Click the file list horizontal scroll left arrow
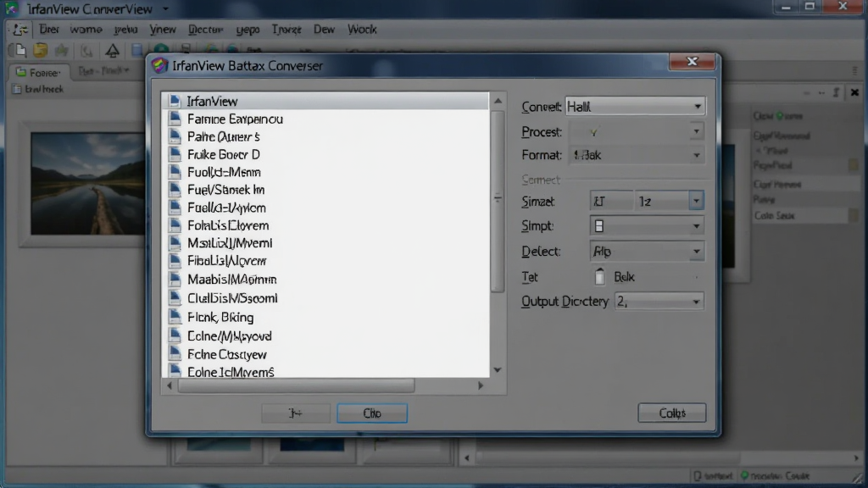This screenshot has height=488, width=868. pos(170,385)
